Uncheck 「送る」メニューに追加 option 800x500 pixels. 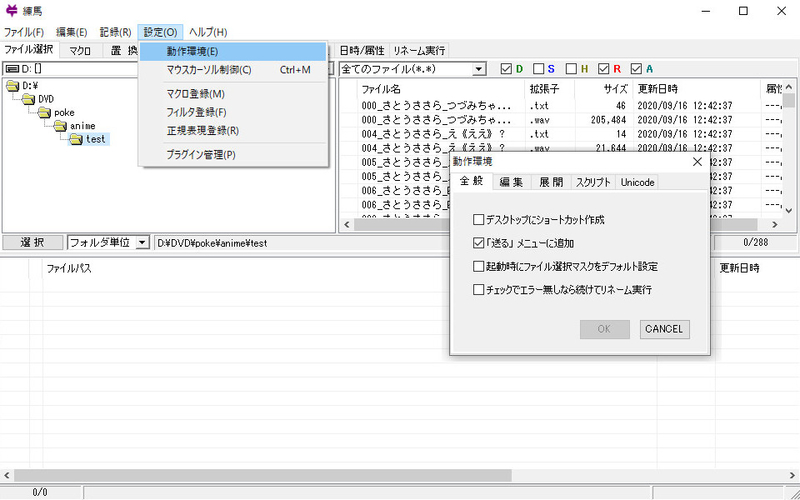tap(478, 243)
